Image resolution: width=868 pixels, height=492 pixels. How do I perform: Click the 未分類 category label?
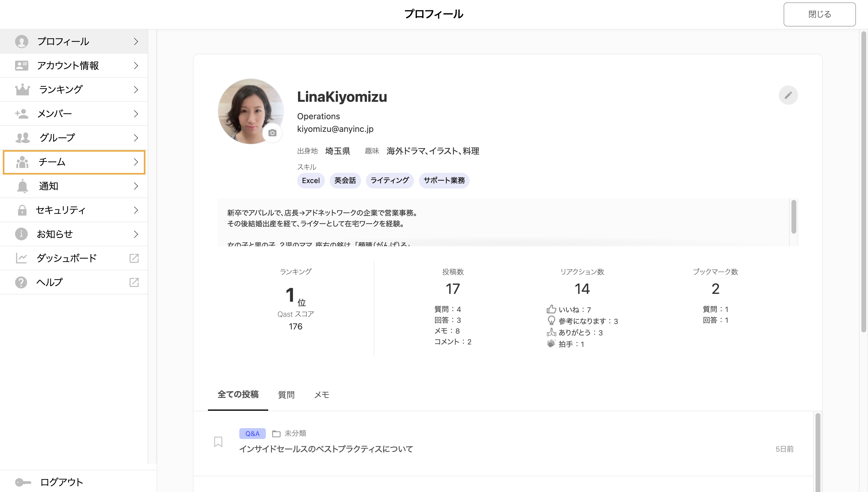coord(295,433)
